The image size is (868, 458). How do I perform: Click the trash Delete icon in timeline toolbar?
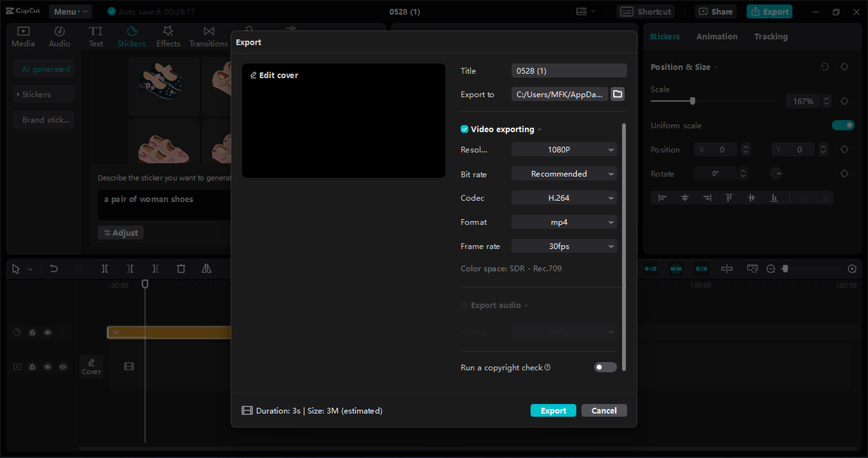[181, 269]
